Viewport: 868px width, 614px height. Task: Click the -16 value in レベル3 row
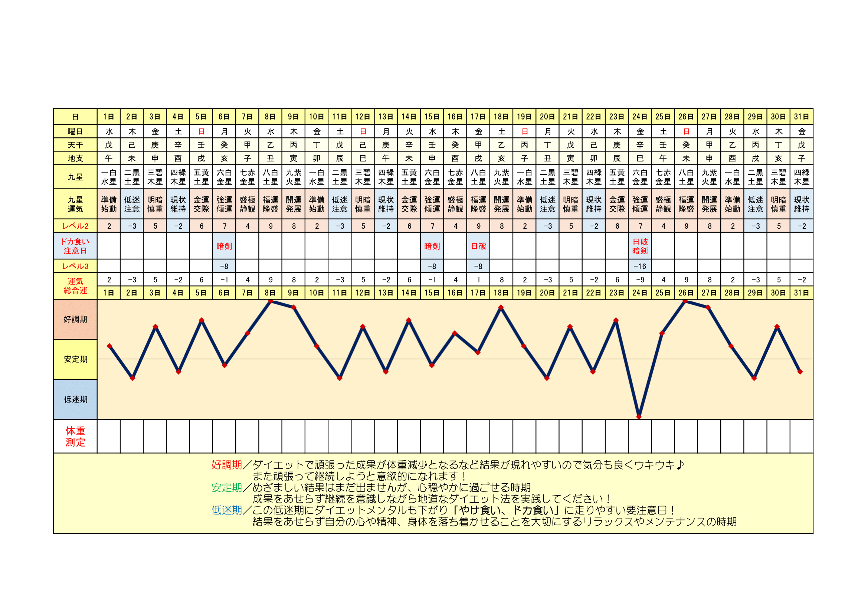coord(640,266)
